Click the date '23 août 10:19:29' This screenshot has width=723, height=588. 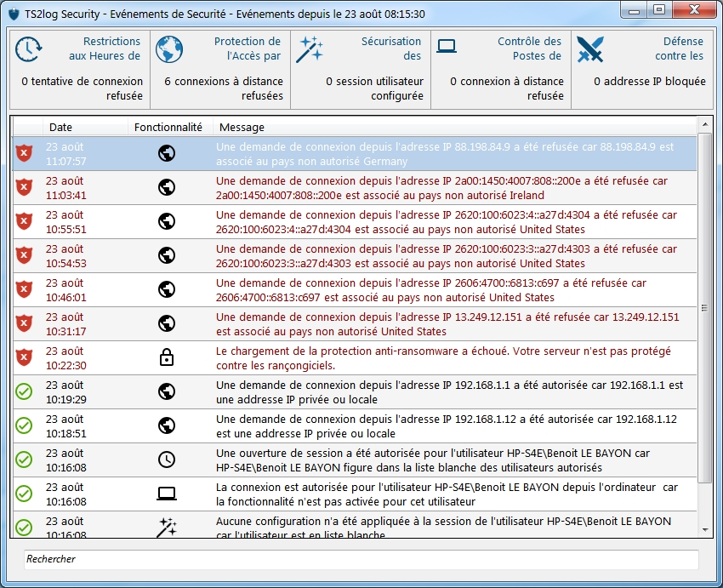pos(65,392)
